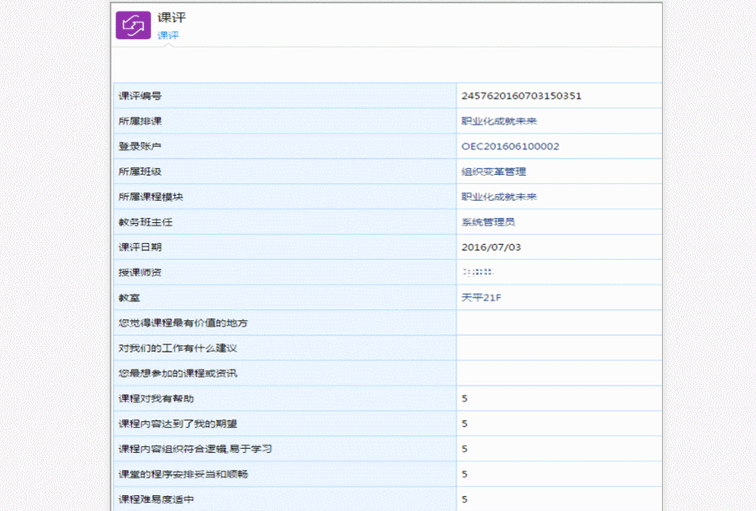The width and height of the screenshot is (756, 511).
Task: Open the login account OEC201606100002 link
Action: tap(510, 146)
